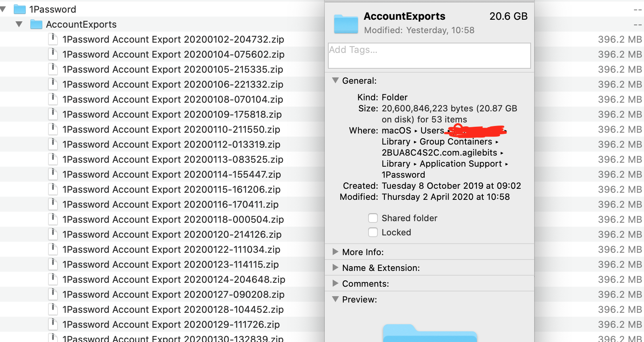Select file name Export 20200122-111034.zip
This screenshot has width=644, height=342.
[171, 250]
